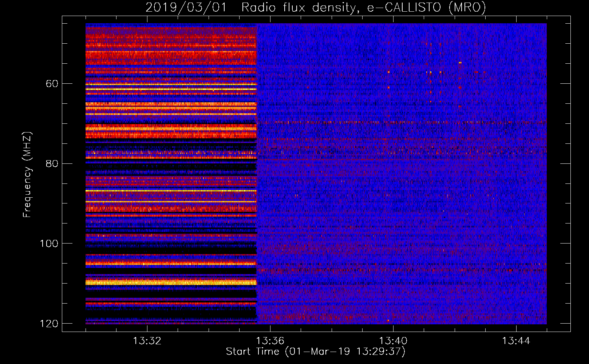Screen dimensions: 589x364
Task: Click the plot title 'Radio flux density, e-CALLISTO (MRO)'
Action: pos(364,7)
